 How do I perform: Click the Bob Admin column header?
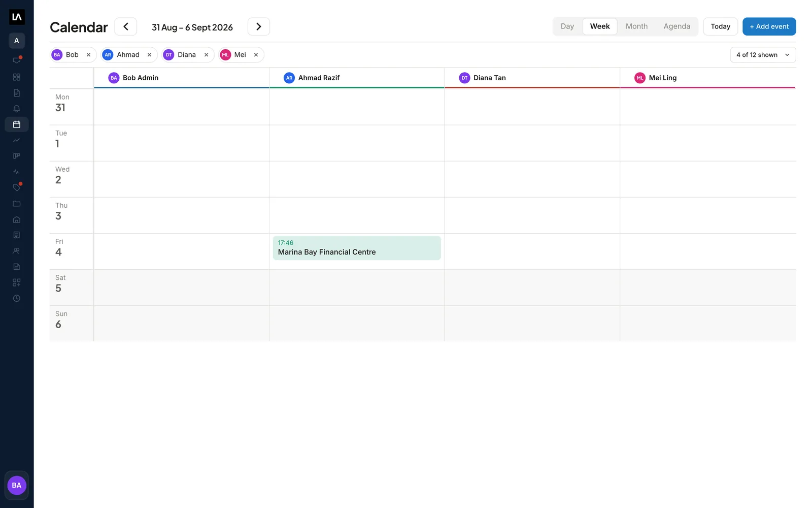pos(182,78)
